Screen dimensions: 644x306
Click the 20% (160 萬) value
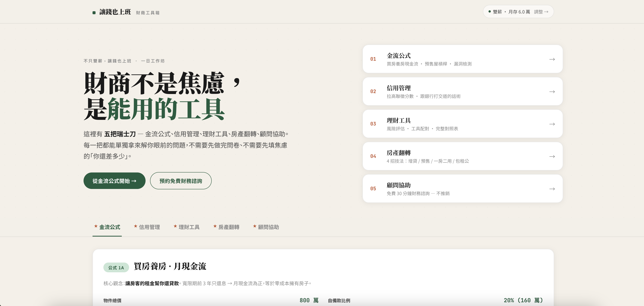coord(523,300)
